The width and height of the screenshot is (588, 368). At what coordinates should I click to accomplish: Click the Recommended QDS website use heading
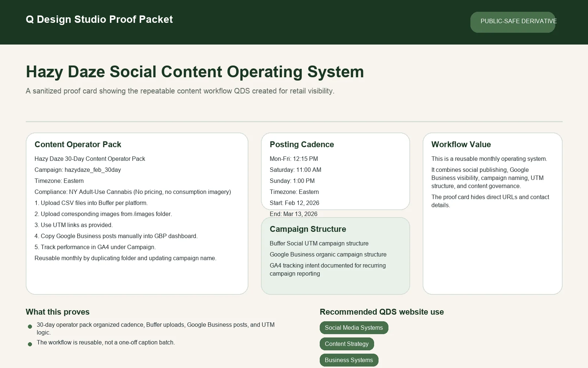[x=382, y=312]
